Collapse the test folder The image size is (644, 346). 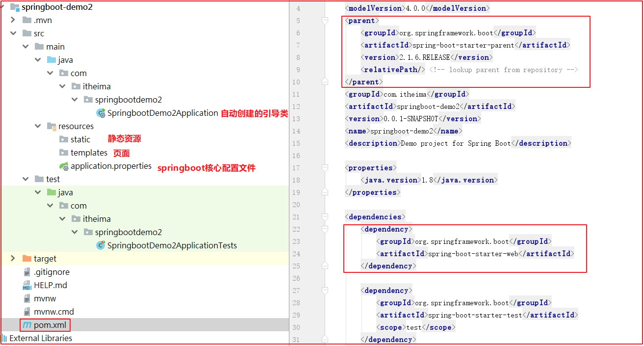pos(26,179)
